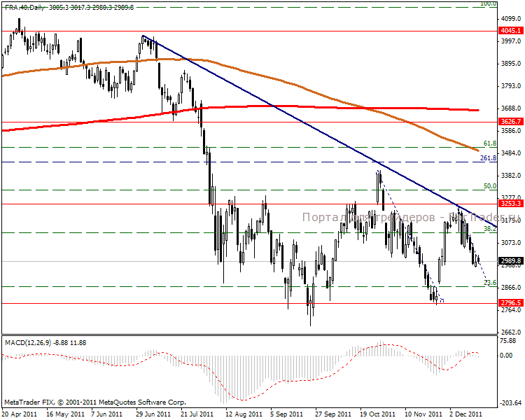Viewport: 525px width, 420px height.
Task: Click the 27 Sep 2011 date label
Action: tap(332, 414)
